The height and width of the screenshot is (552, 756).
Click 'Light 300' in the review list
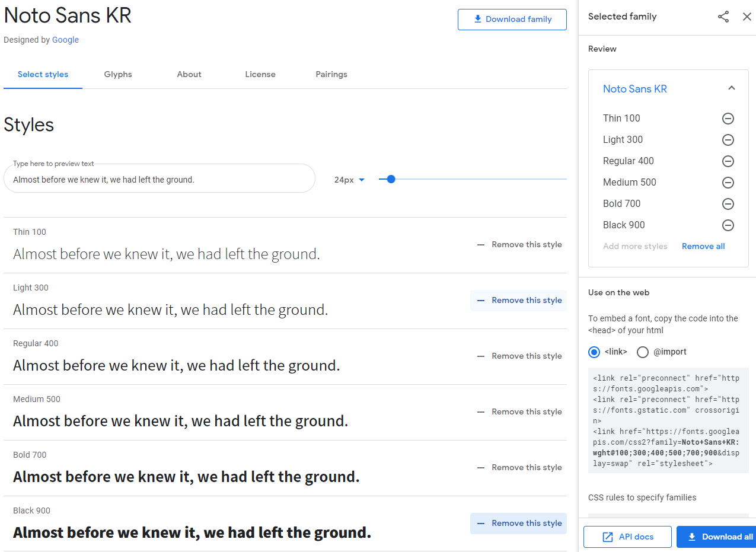point(623,140)
